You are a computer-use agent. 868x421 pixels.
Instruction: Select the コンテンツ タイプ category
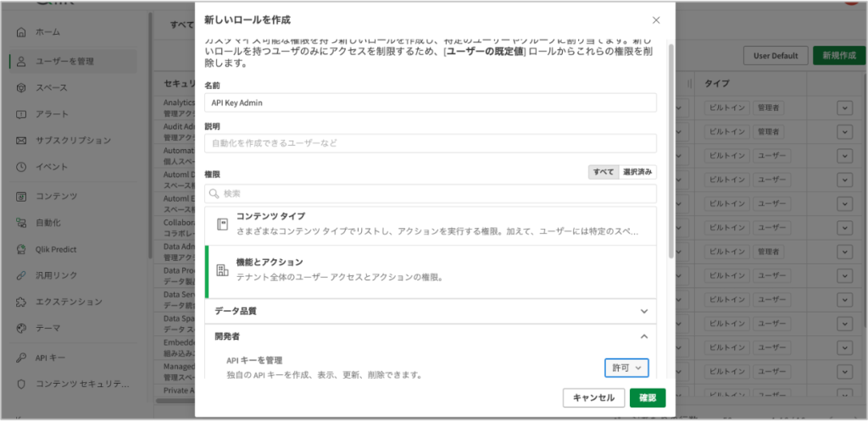tap(431, 224)
